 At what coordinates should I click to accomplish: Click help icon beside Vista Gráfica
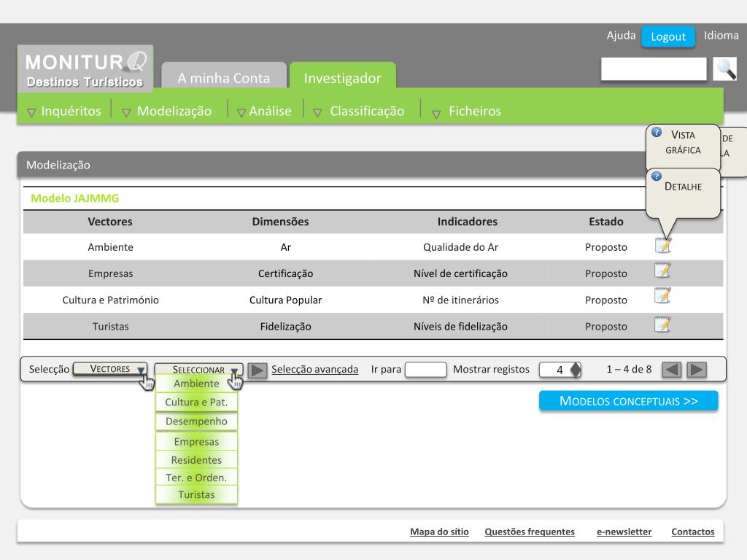pyautogui.click(x=657, y=132)
